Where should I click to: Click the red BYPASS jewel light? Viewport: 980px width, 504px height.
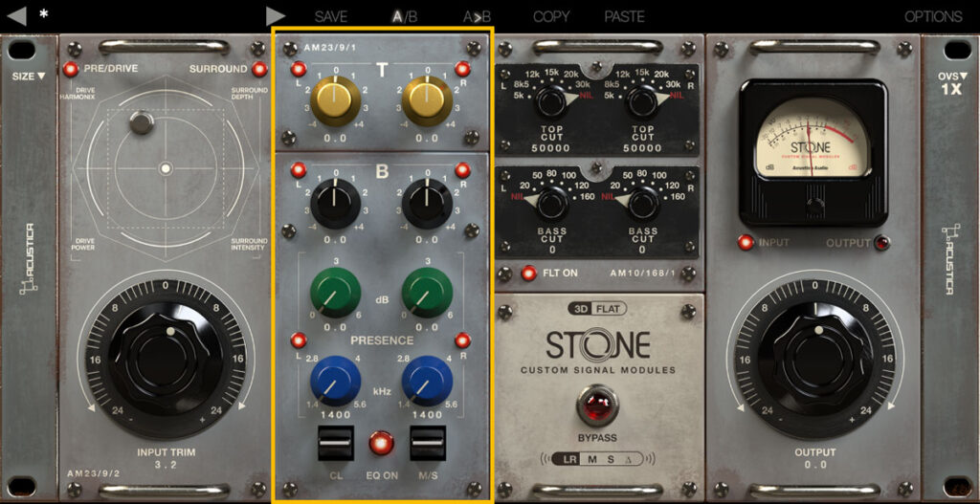click(x=597, y=405)
